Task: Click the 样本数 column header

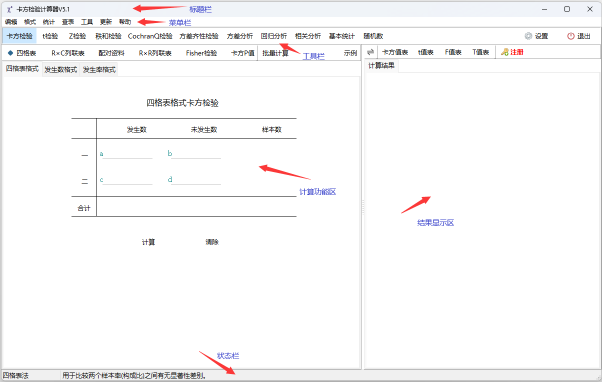Action: pyautogui.click(x=272, y=130)
